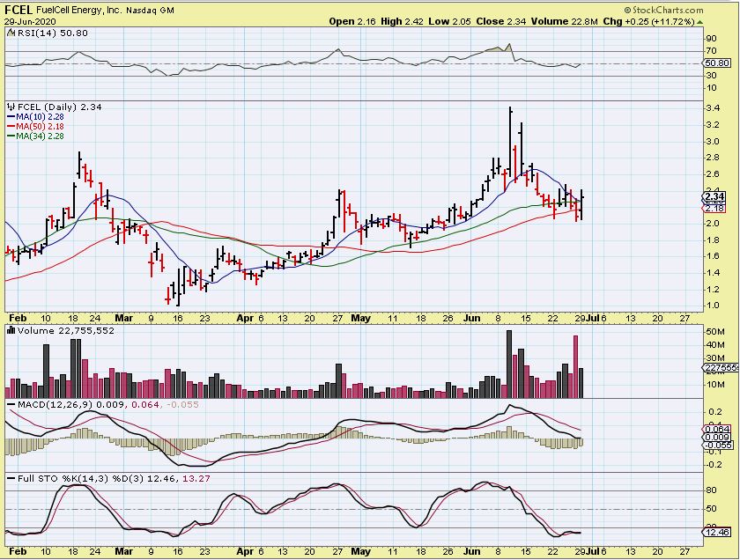740x560 pixels.
Task: Click the 0.064 MACD signal tag on the right
Action: tap(718, 429)
